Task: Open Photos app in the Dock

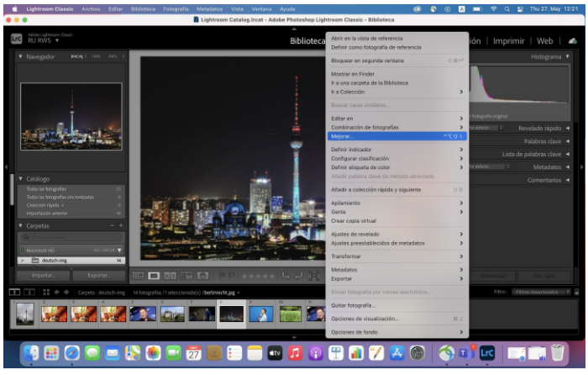Action: click(x=153, y=353)
